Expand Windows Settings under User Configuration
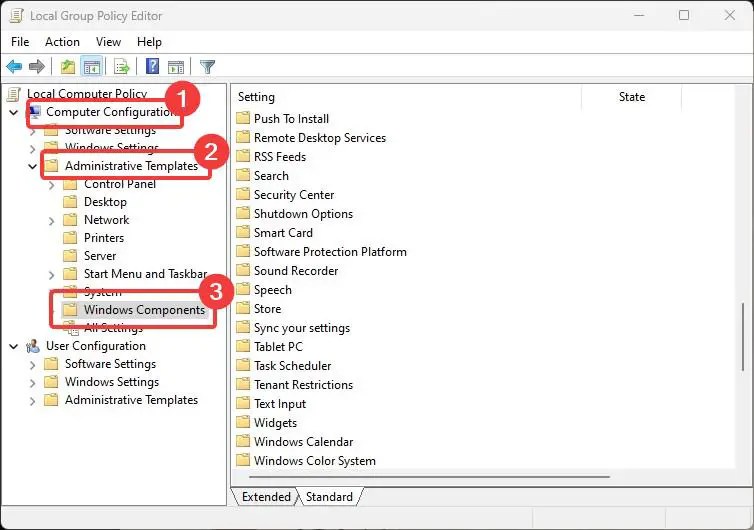Screen dimensions: 754x530 [32, 383]
